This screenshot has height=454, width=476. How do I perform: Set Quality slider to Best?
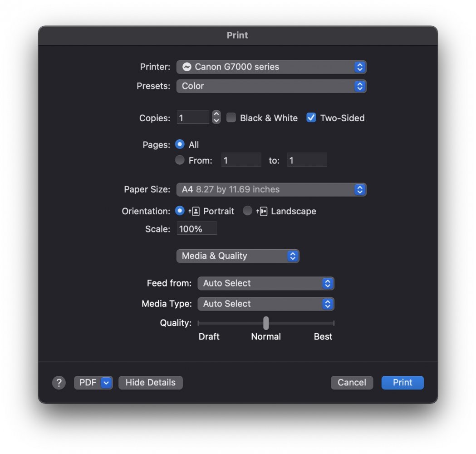pyautogui.click(x=334, y=323)
